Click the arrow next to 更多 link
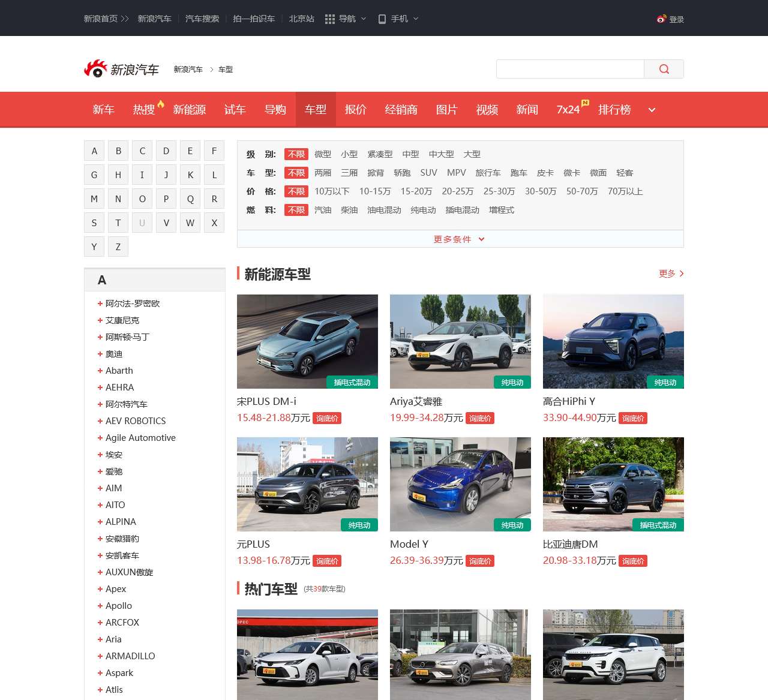This screenshot has height=700, width=768. click(x=682, y=274)
